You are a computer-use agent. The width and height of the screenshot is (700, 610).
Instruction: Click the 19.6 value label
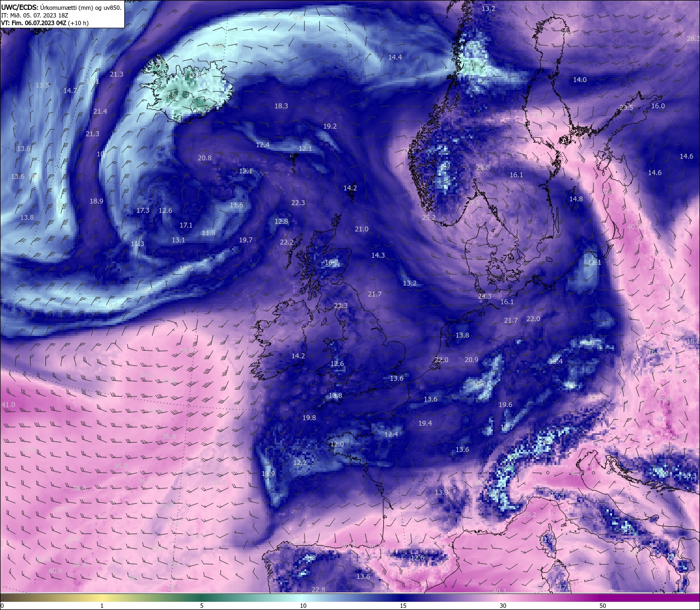[x=505, y=405]
